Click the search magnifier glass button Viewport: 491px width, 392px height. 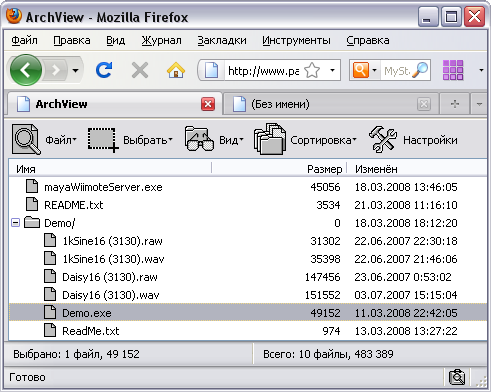420,70
